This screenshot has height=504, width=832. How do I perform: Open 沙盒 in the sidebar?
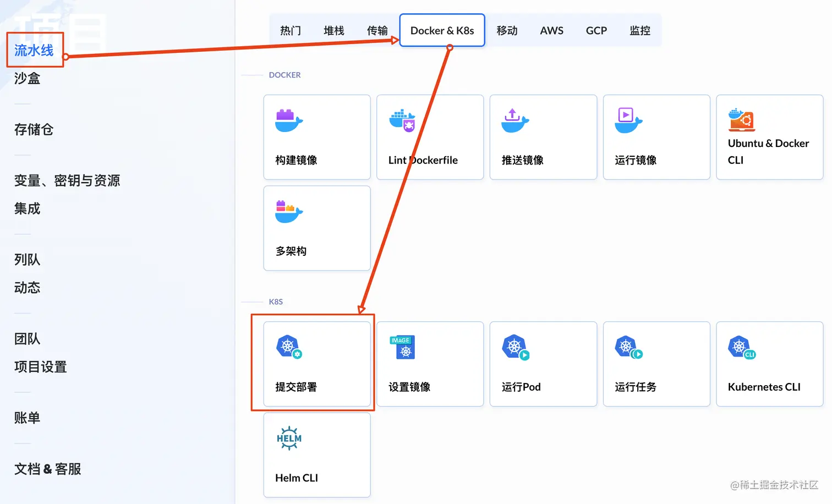(x=28, y=78)
